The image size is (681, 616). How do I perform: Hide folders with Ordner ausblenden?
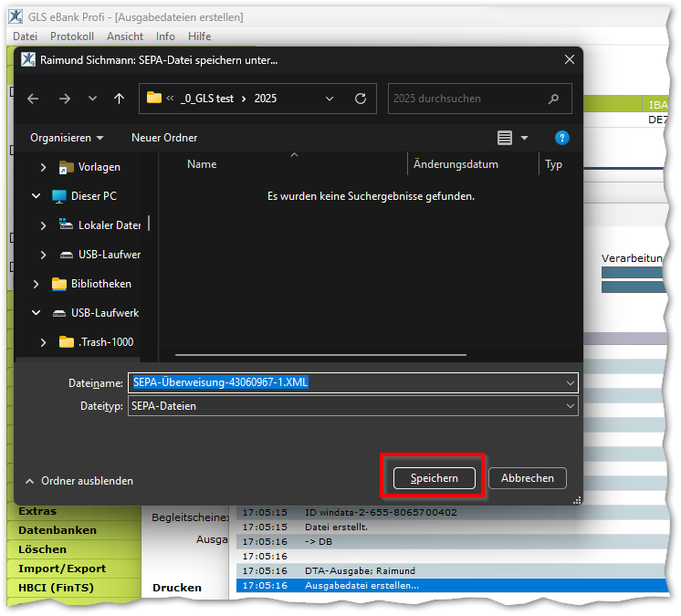79,481
